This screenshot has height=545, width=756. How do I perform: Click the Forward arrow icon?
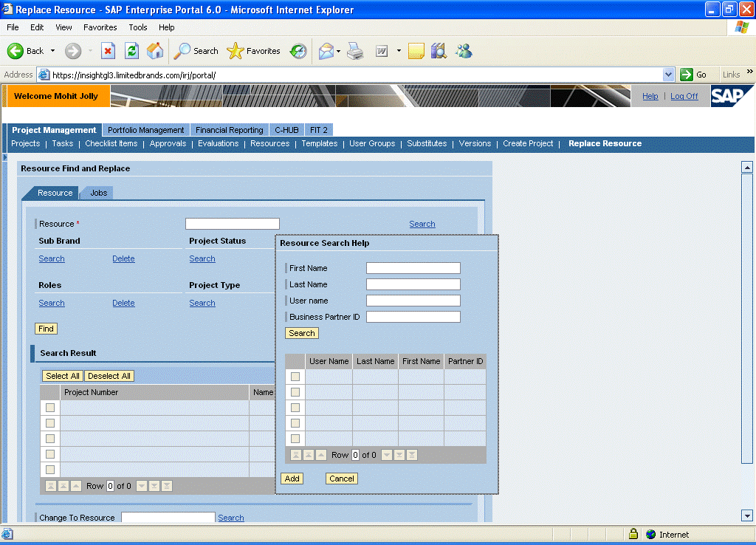point(73,51)
